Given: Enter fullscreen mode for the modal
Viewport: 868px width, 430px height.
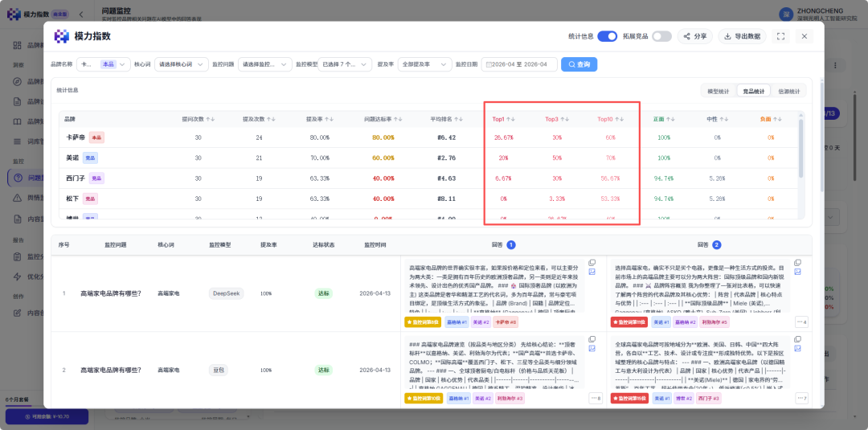Looking at the screenshot, I should point(781,36).
